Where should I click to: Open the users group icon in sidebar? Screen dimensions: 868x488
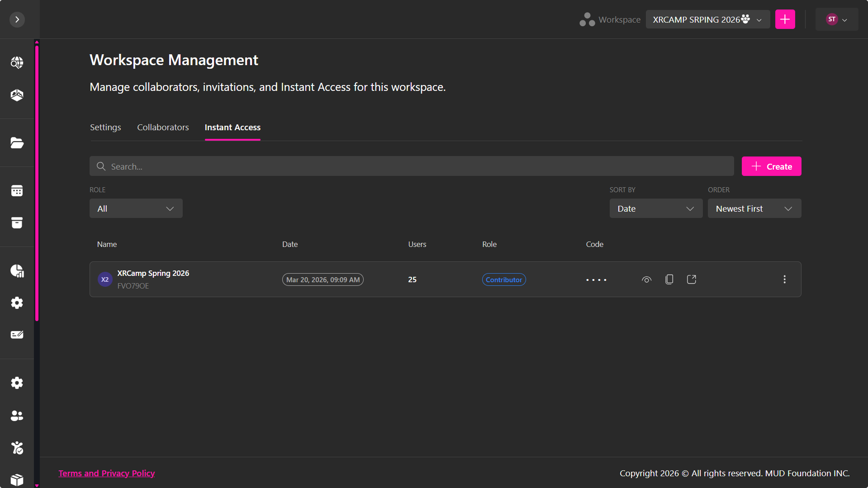click(17, 416)
